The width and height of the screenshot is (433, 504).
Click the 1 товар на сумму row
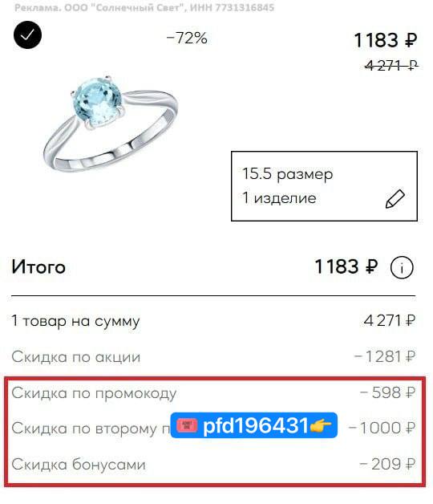(x=213, y=320)
